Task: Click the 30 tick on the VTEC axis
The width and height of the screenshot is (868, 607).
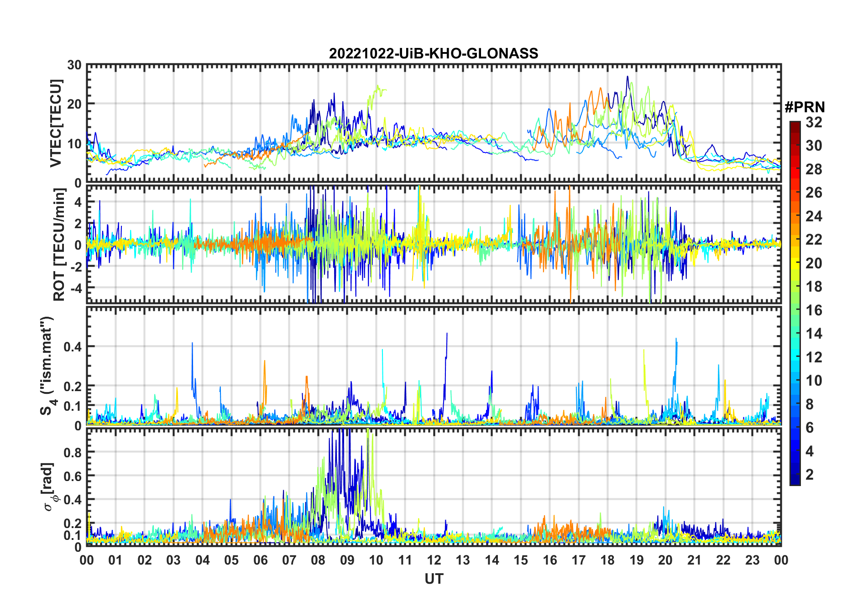Action: click(x=74, y=65)
